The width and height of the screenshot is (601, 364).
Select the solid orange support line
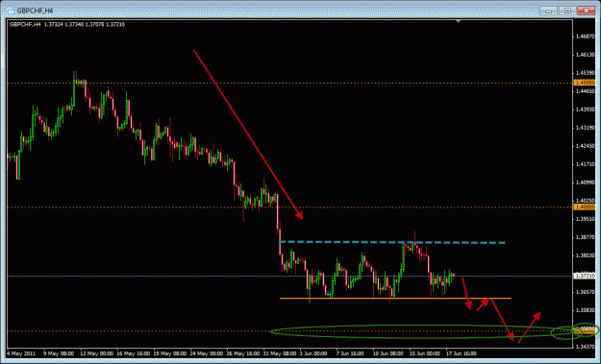(395, 298)
